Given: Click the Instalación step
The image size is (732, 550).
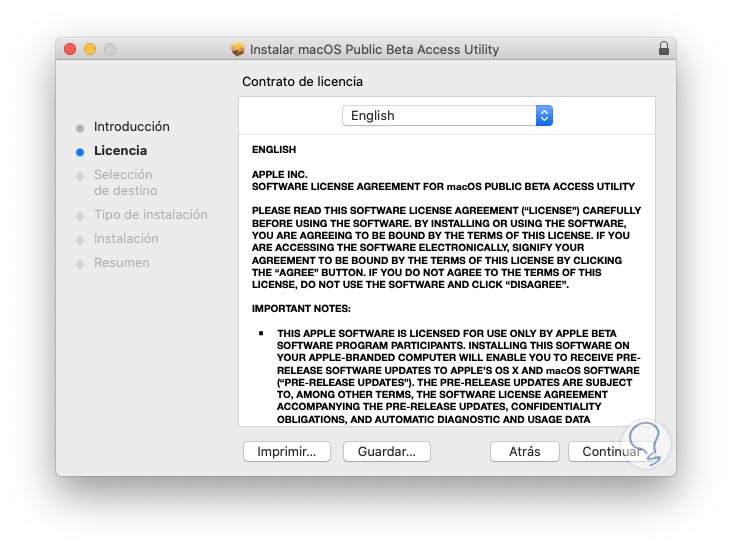Looking at the screenshot, I should coord(126,239).
